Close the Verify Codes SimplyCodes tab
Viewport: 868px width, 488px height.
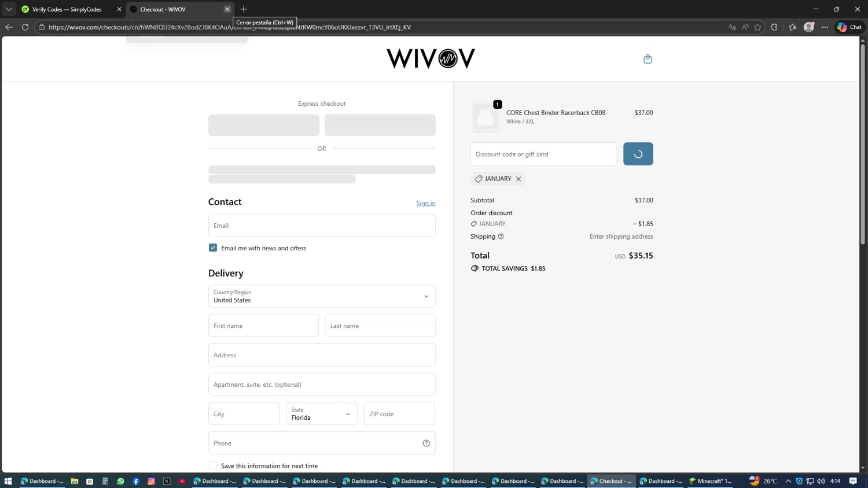(119, 9)
